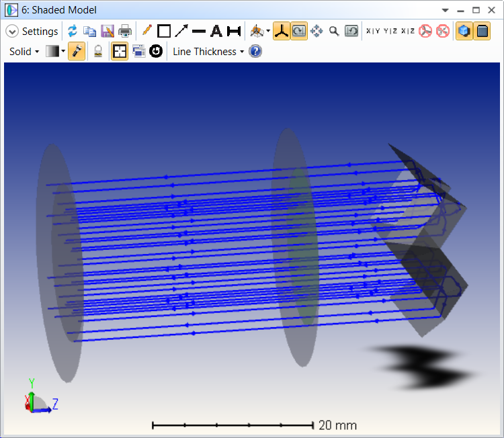Click the Shaded Model window icon

click(x=11, y=10)
